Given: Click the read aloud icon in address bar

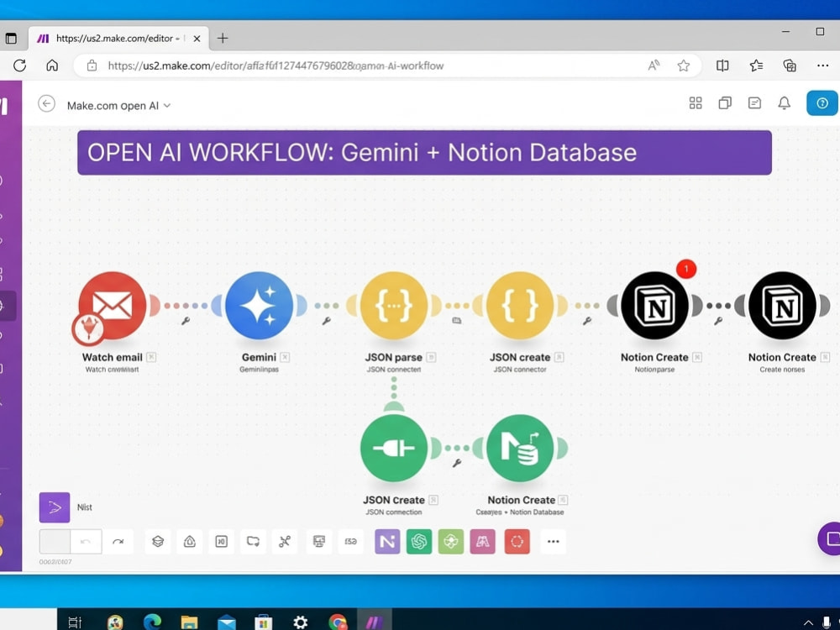Looking at the screenshot, I should [654, 66].
